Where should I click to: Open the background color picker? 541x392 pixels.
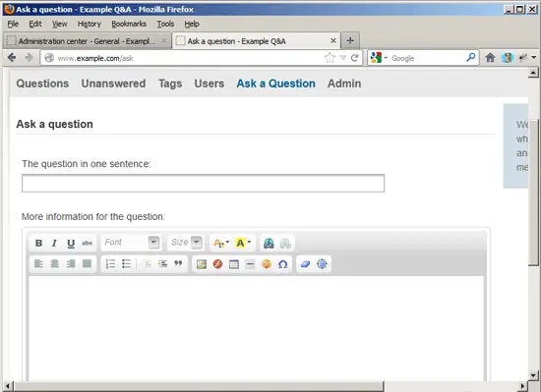point(243,244)
